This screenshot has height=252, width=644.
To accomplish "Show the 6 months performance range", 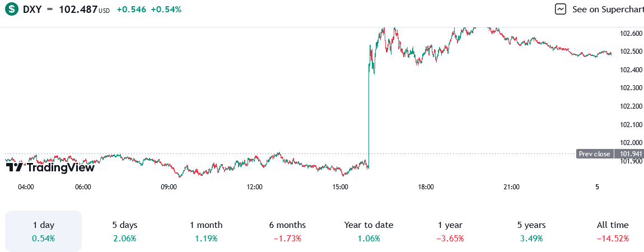I will tap(287, 231).
